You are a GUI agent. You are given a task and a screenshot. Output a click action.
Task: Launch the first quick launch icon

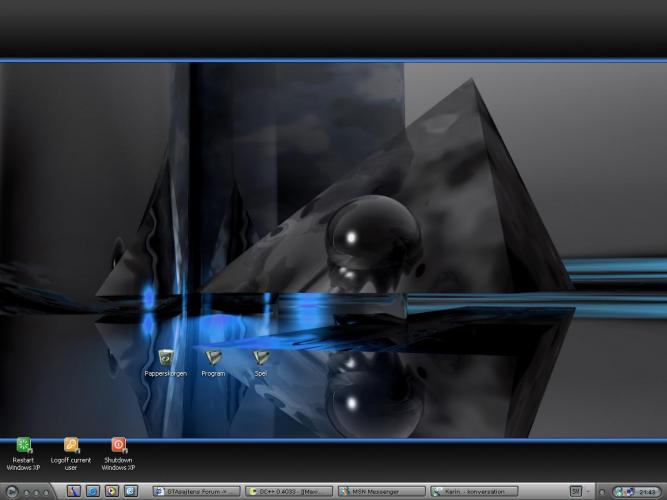pyautogui.click(x=73, y=491)
